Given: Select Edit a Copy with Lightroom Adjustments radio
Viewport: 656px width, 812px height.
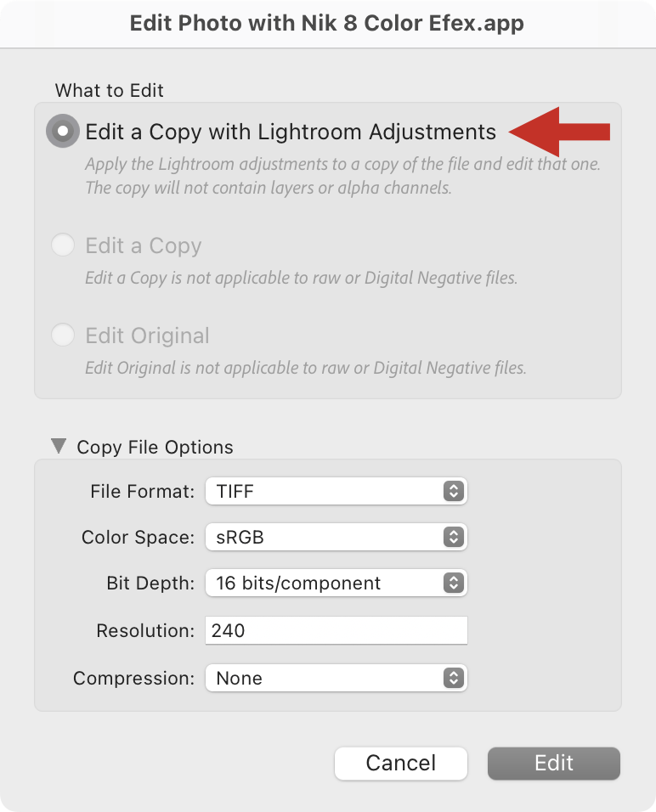Looking at the screenshot, I should [x=63, y=131].
